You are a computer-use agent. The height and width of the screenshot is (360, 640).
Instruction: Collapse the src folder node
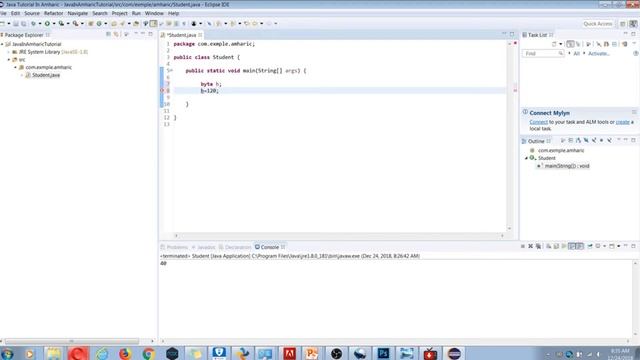click(9, 60)
